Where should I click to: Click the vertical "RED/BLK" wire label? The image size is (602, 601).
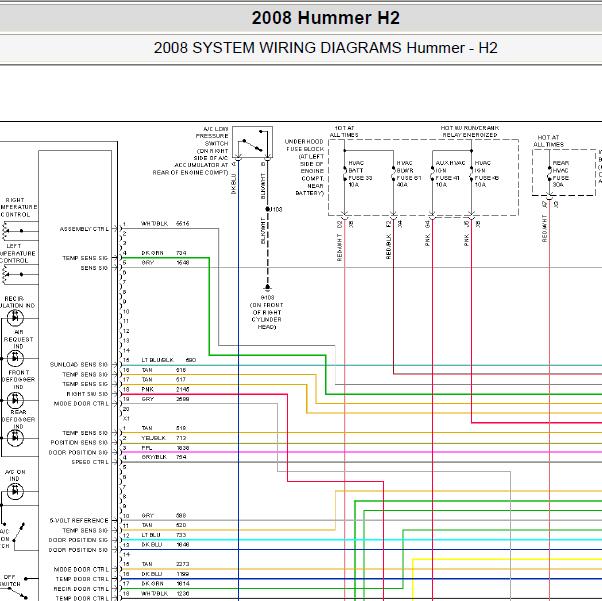388,247
